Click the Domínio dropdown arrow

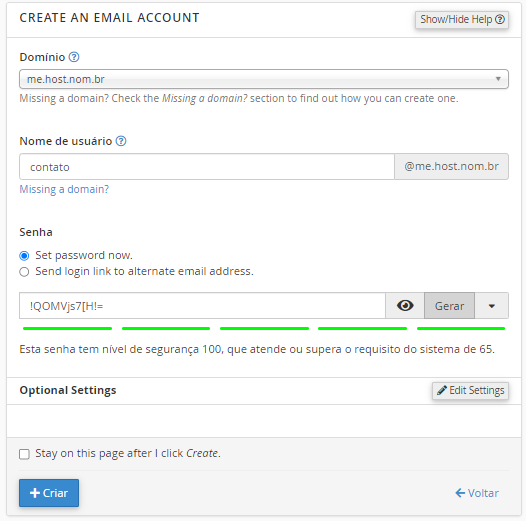pyautogui.click(x=498, y=79)
